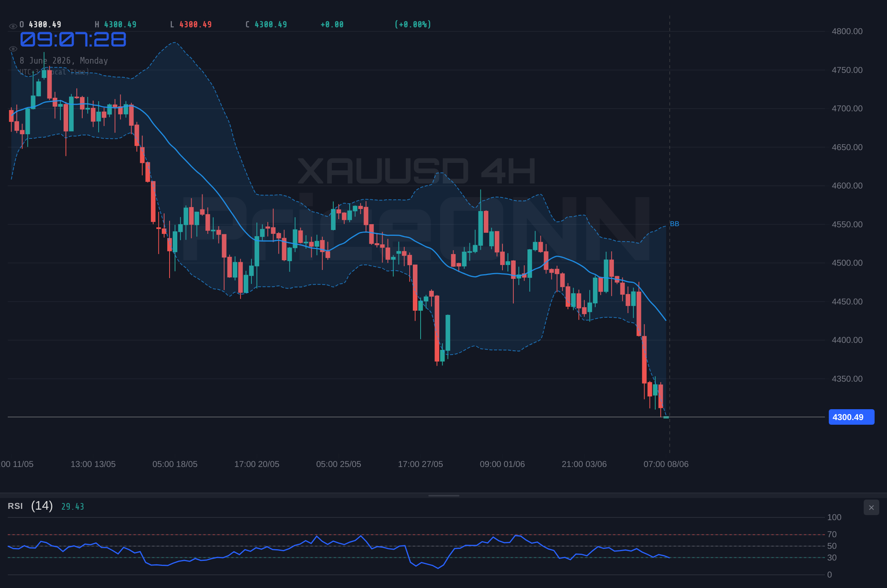The image size is (887, 588).
Task: Click the 4350.00 price axis label
Action: [x=847, y=379]
